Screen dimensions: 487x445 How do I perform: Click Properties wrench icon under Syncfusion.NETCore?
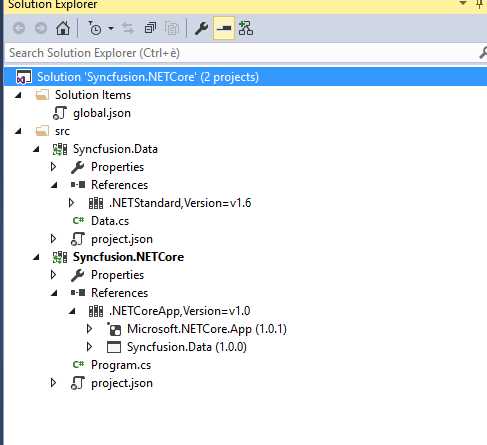click(78, 275)
